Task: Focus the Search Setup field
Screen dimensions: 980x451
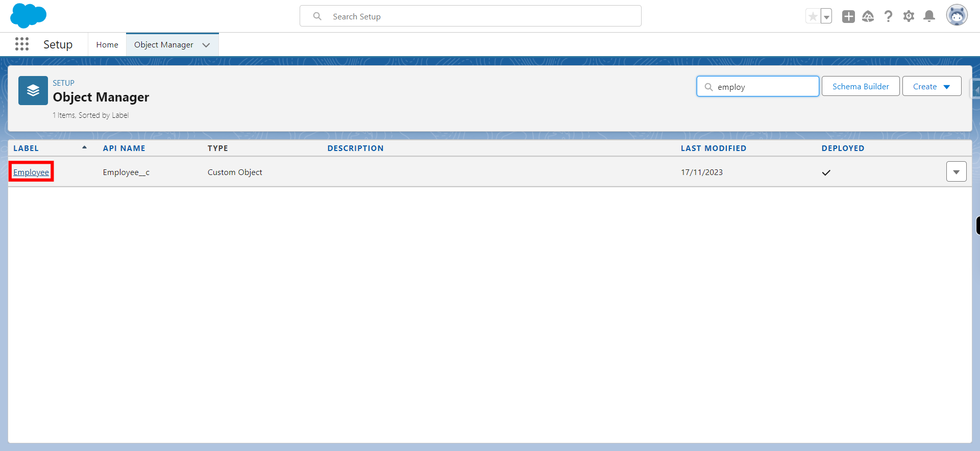Action: pos(471,16)
